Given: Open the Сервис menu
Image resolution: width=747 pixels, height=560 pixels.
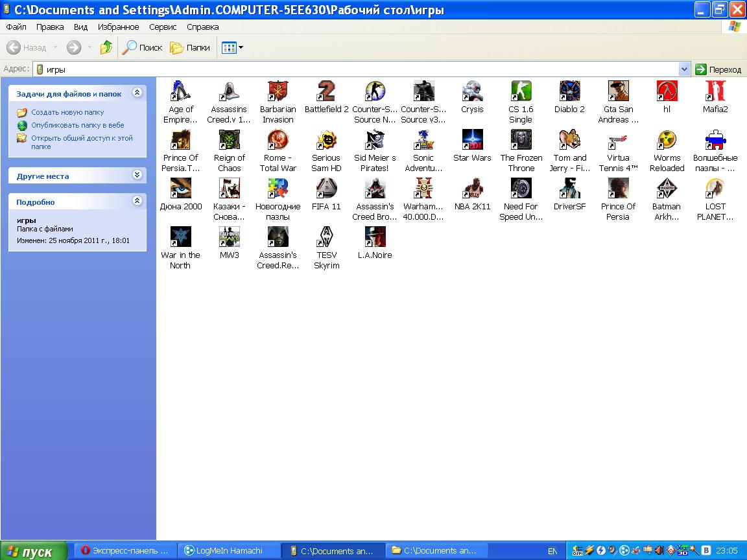Looking at the screenshot, I should coord(163,27).
